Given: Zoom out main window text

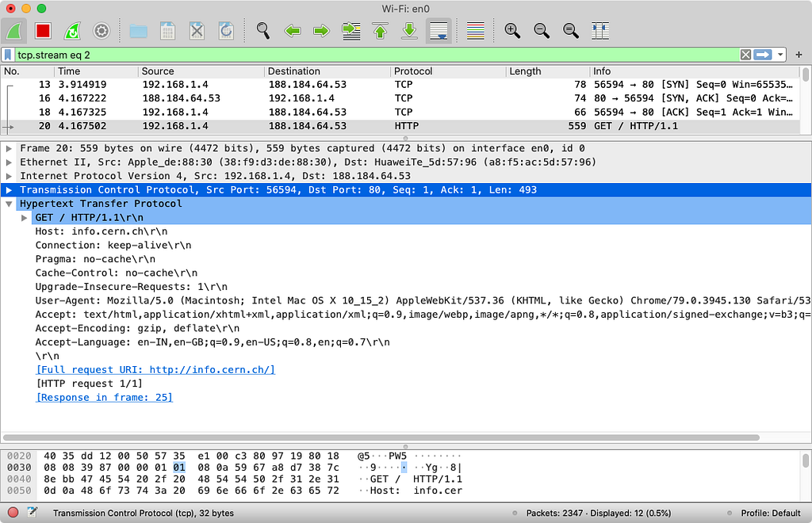Looking at the screenshot, I should tap(542, 31).
